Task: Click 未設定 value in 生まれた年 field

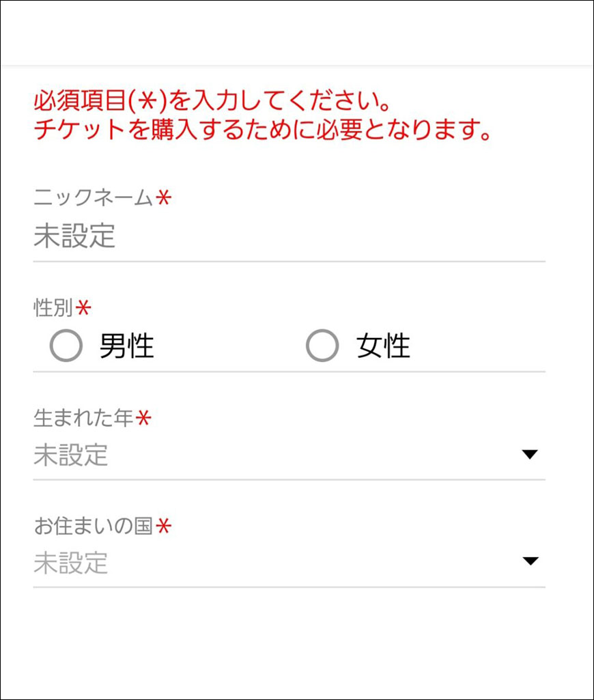Action: click(71, 456)
